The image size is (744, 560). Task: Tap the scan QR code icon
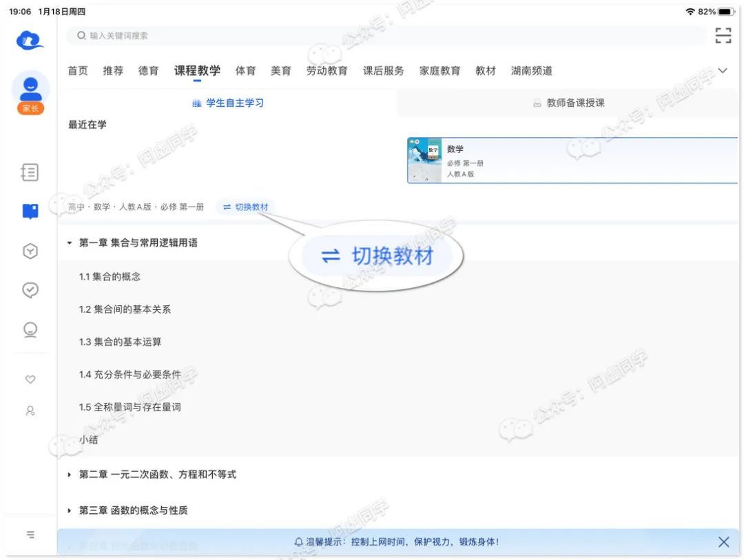click(723, 36)
